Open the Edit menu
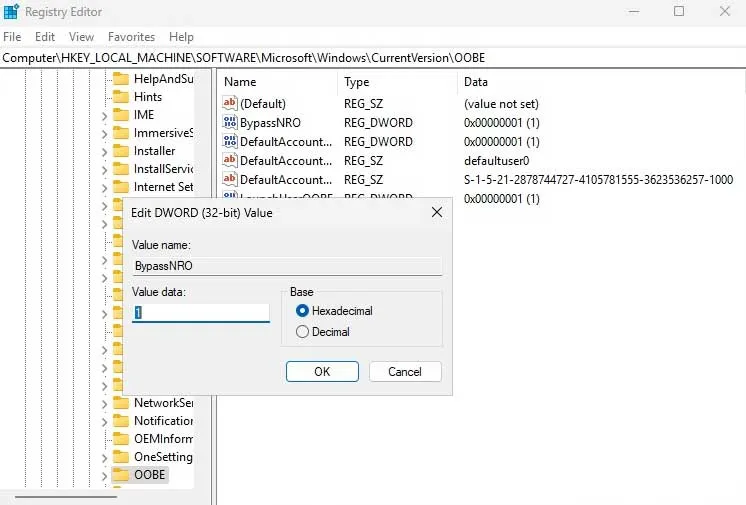The image size is (746, 505). 45,37
